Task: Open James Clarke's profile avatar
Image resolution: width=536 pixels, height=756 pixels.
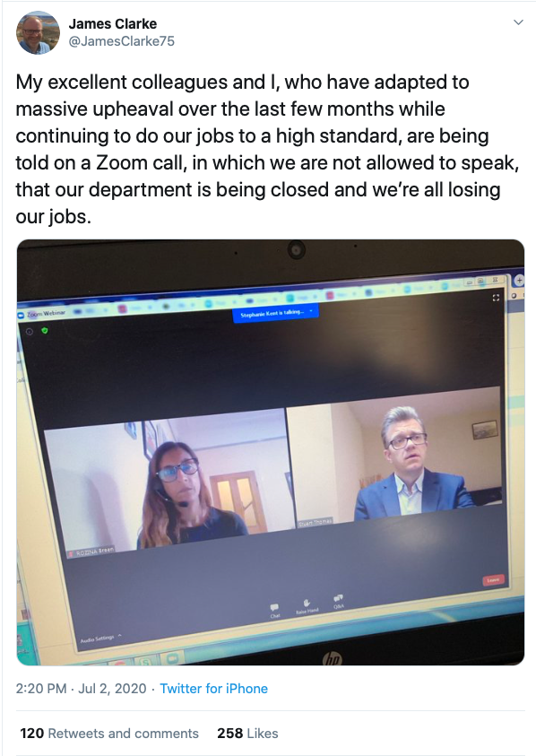Action: point(38,32)
